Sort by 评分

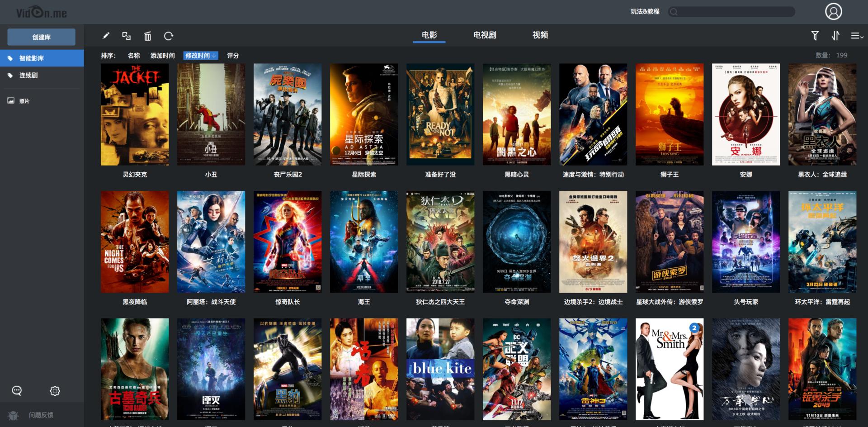pyautogui.click(x=233, y=56)
